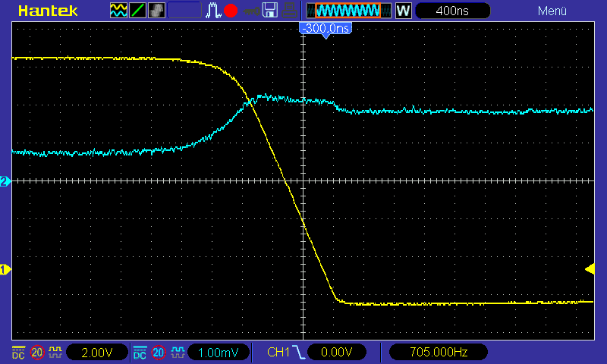Click the cyan CH2 probe attenuation icon

(x=178, y=353)
